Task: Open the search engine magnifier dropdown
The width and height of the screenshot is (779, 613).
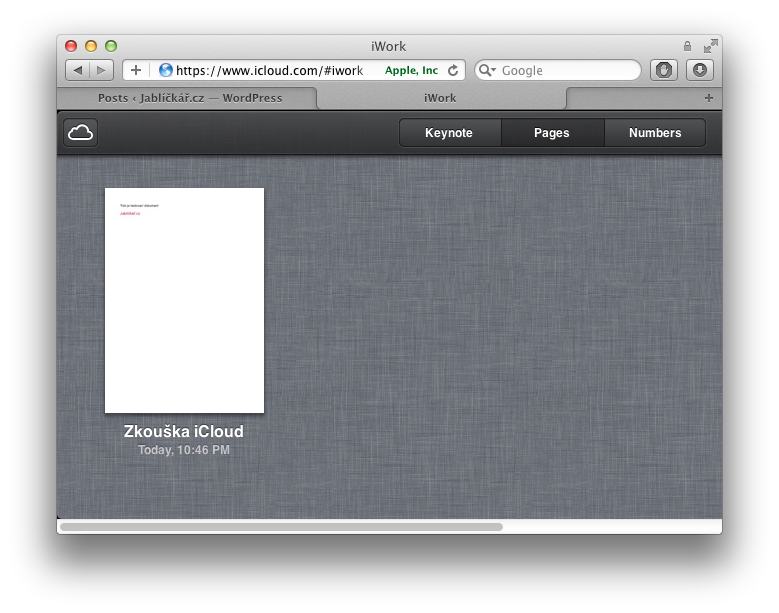Action: pyautogui.click(x=487, y=70)
